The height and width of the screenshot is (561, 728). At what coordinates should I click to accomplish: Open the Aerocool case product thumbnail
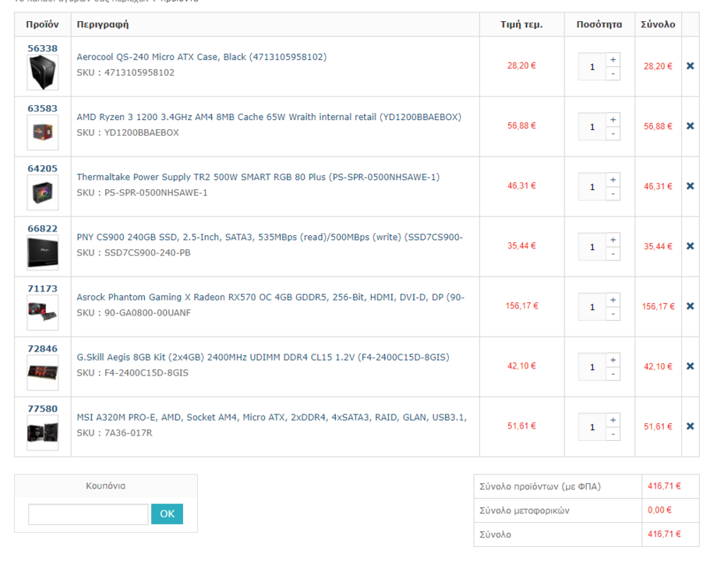(x=43, y=72)
